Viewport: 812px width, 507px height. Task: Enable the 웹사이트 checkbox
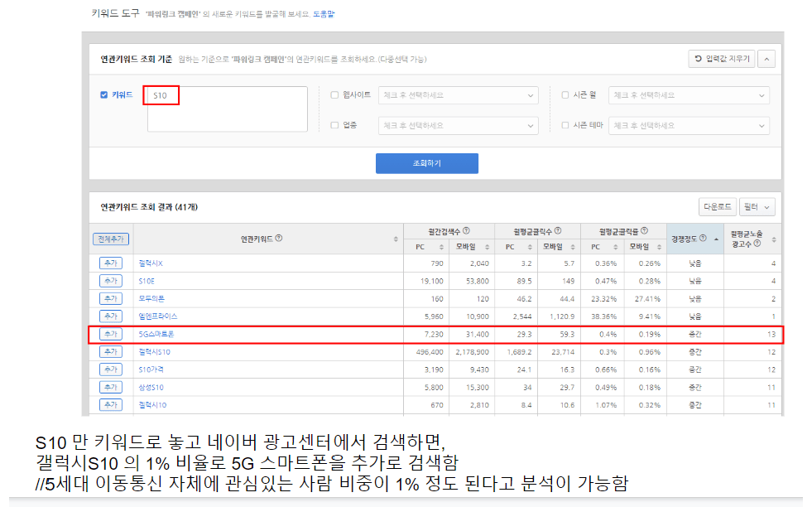click(x=334, y=95)
